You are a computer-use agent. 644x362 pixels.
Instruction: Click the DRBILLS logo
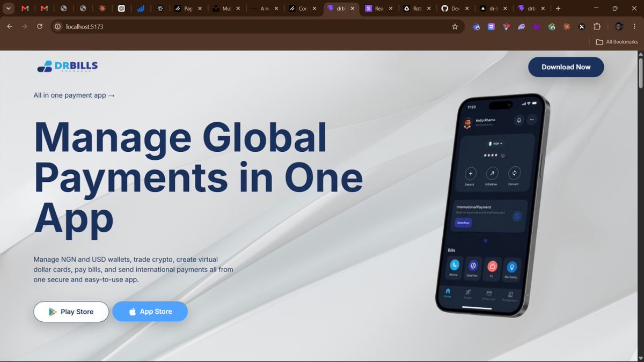(x=68, y=66)
